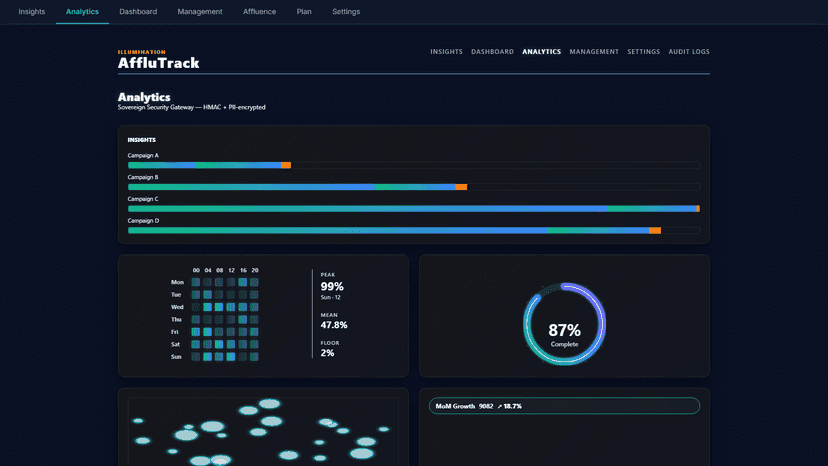Click the Mon 00 heatmap cell
This screenshot has width=828, height=466.
click(x=196, y=282)
